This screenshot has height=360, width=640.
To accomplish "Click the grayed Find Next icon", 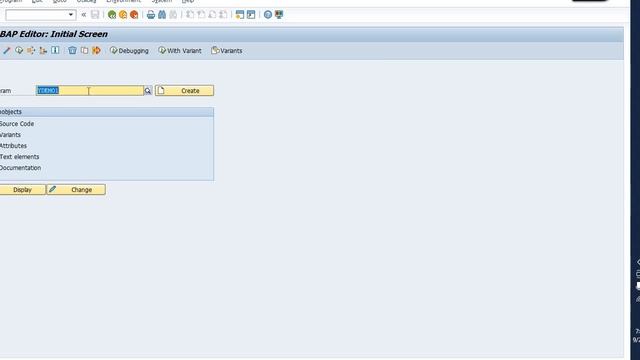I will pos(173,15).
